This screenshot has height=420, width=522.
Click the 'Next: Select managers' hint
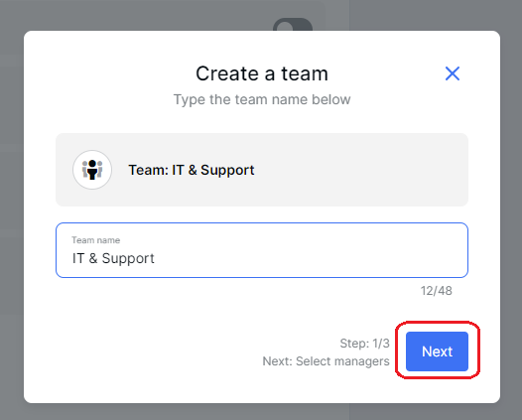326,361
